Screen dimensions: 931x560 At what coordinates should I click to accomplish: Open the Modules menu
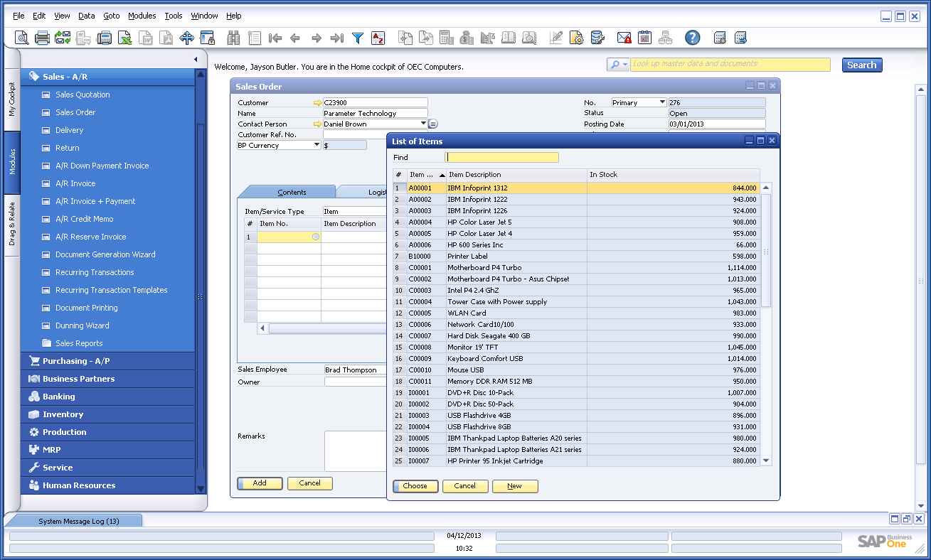(142, 15)
